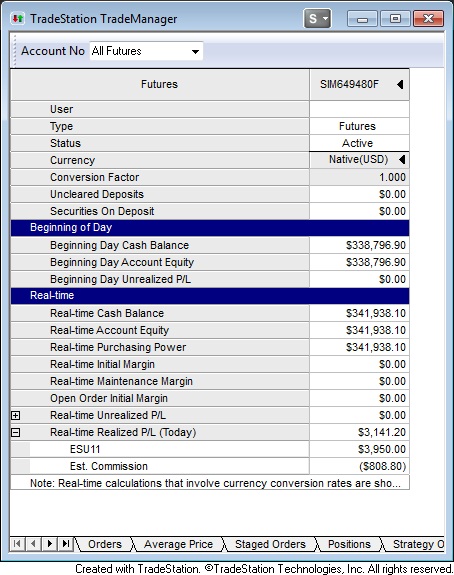The height and width of the screenshot is (575, 454).
Task: Select the Real-time section header
Action: pyautogui.click(x=210, y=296)
